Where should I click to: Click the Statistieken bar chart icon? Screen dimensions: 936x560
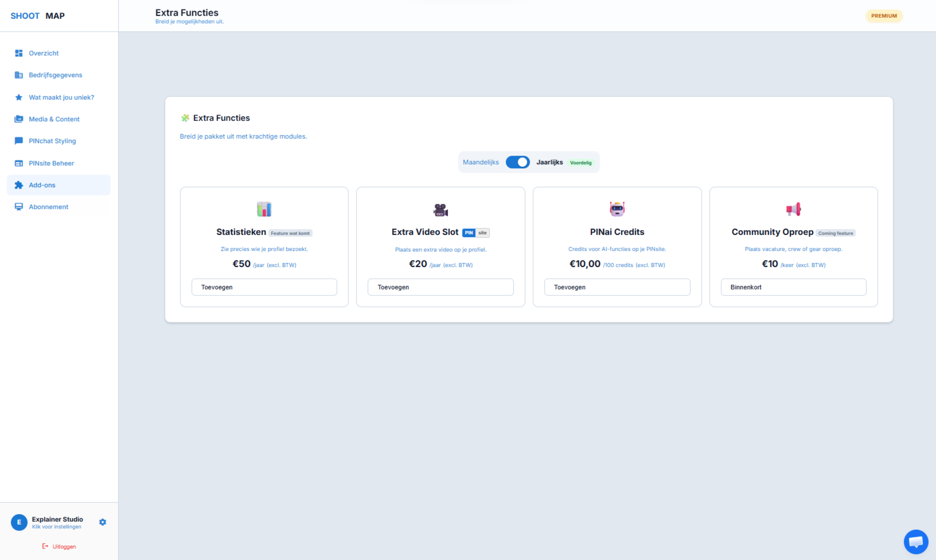click(x=264, y=209)
